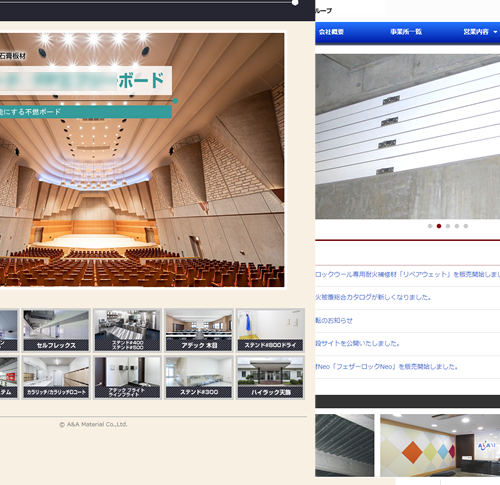500x485 pixels.
Task: Open the ステンド#800ドライ product thumbnail
Action: click(x=270, y=330)
